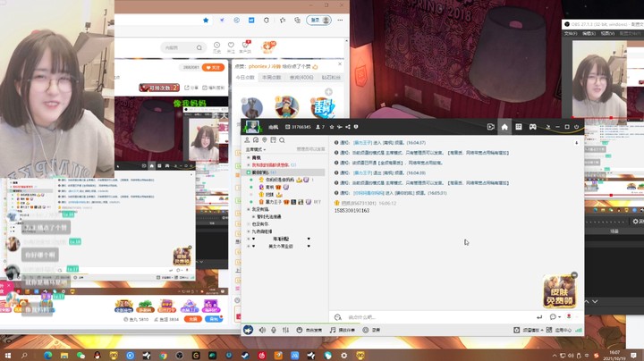644x361 pixels.
Task: Open the browser three-dots menu
Action: click(340, 20)
